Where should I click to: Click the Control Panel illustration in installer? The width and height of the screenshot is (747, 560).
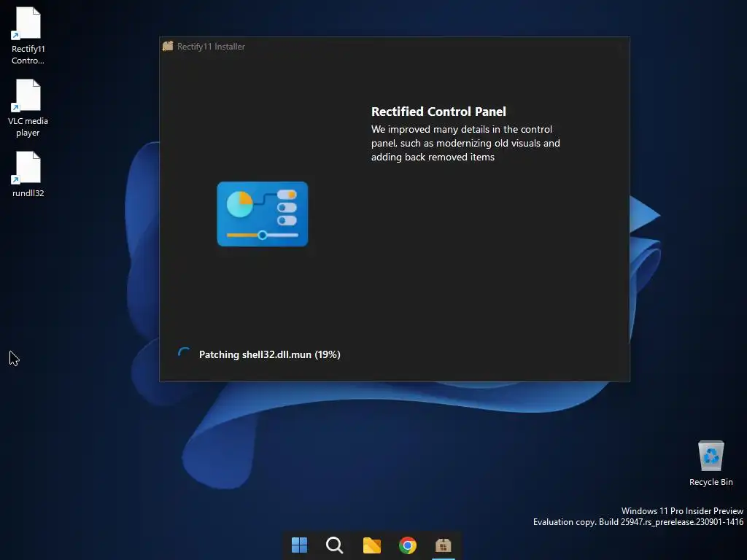263,214
